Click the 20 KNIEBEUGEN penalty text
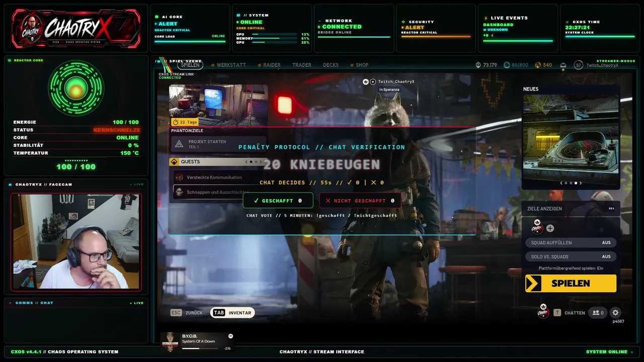 pyautogui.click(x=321, y=164)
